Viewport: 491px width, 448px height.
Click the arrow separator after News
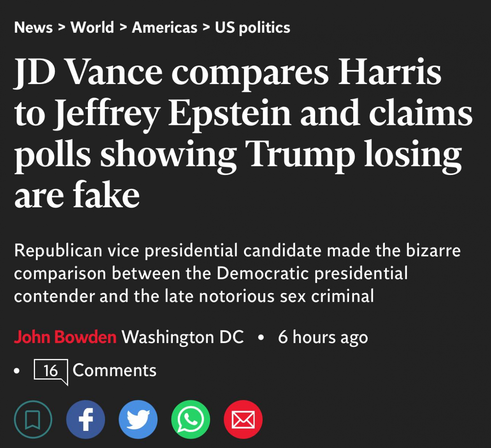[x=61, y=28]
